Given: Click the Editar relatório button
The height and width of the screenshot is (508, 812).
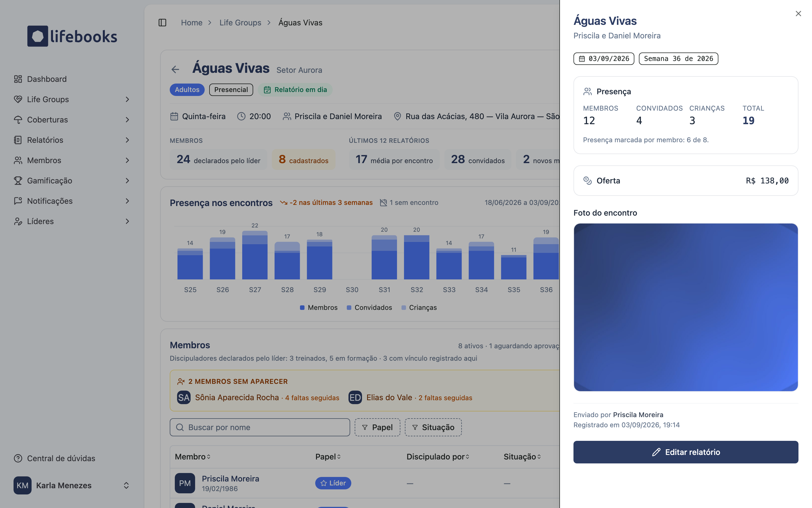Looking at the screenshot, I should pyautogui.click(x=685, y=452).
